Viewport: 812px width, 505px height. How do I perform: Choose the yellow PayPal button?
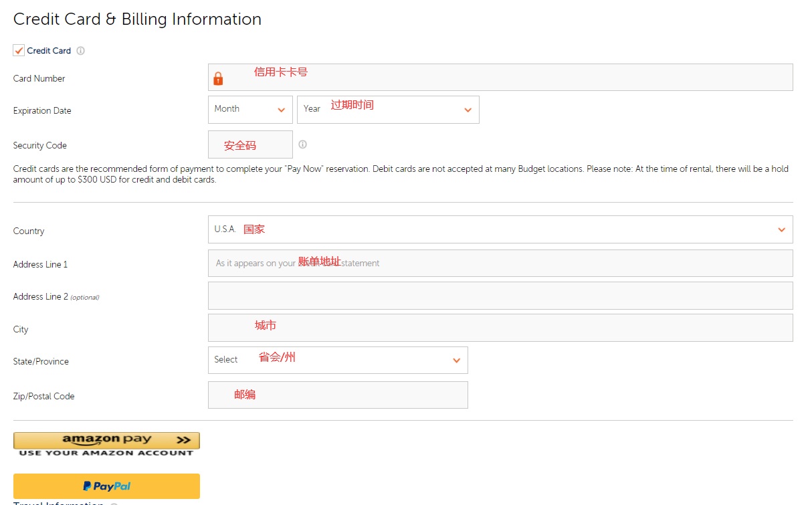106,486
